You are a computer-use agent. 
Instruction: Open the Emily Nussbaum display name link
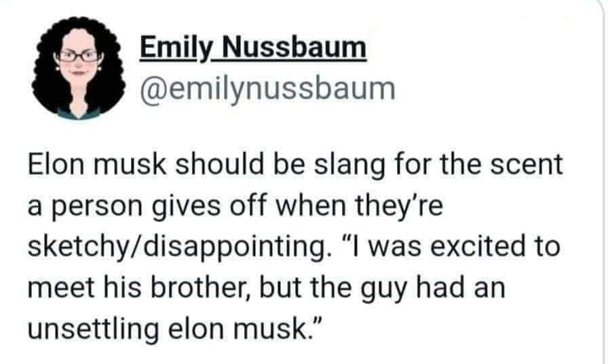(x=253, y=47)
